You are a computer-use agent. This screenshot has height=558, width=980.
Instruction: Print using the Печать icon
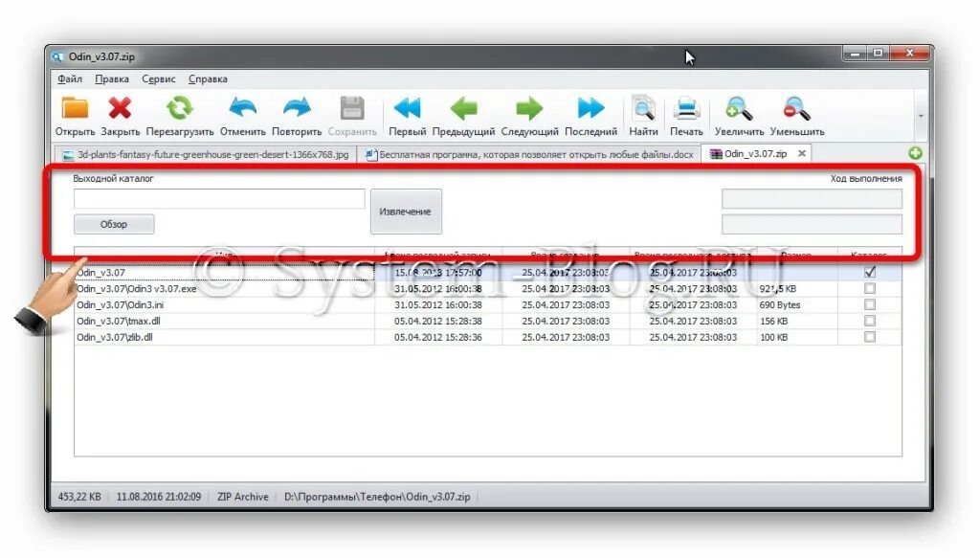(686, 109)
